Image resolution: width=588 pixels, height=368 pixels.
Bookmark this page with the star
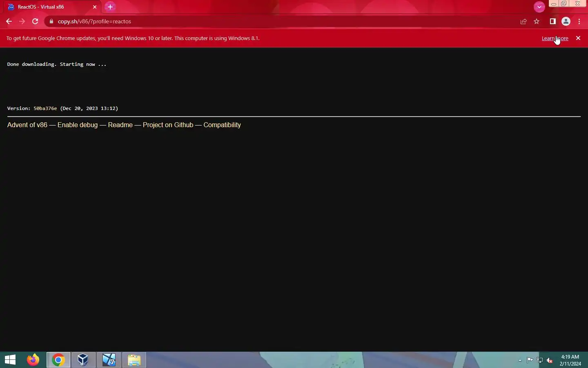(537, 21)
